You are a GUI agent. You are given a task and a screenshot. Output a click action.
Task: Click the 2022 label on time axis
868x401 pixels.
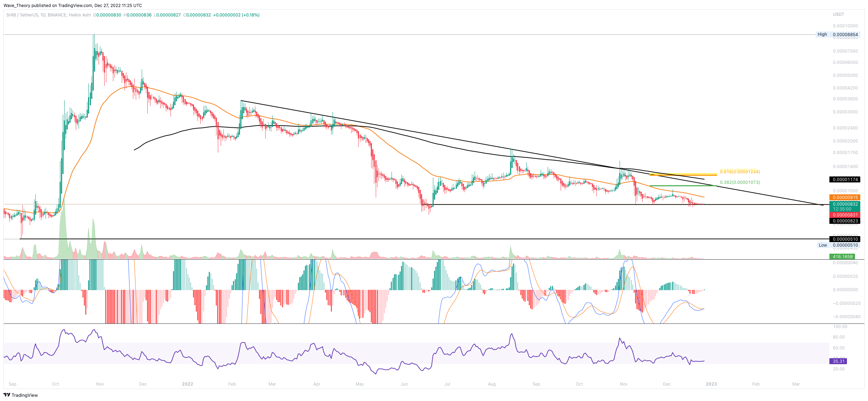point(187,384)
